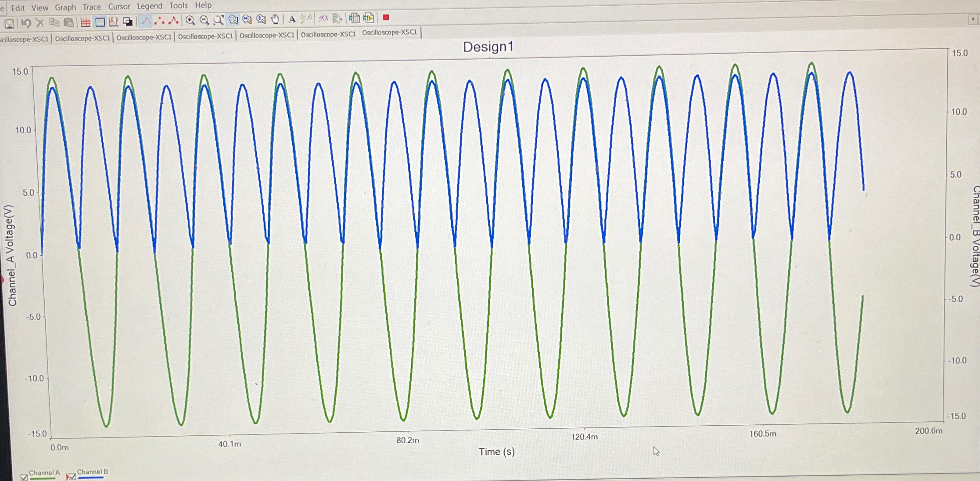
Task: Open the Text Annotation tool
Action: coord(292,19)
